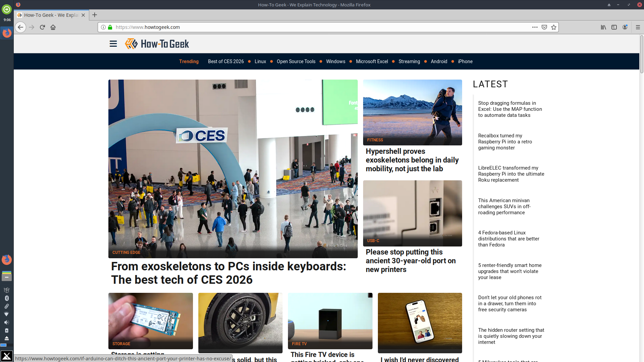644x362 pixels.
Task: Open the volume tray icon
Action: pos(6,322)
